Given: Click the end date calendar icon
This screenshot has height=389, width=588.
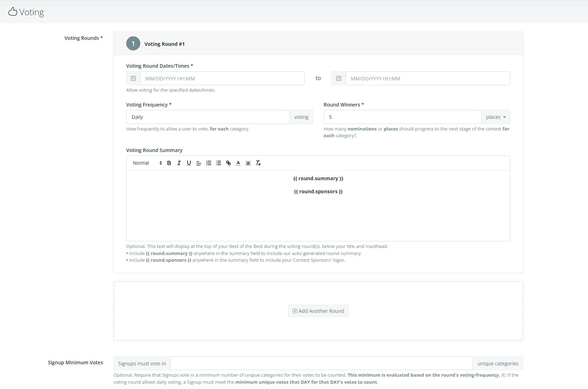Looking at the screenshot, I should click(x=339, y=78).
